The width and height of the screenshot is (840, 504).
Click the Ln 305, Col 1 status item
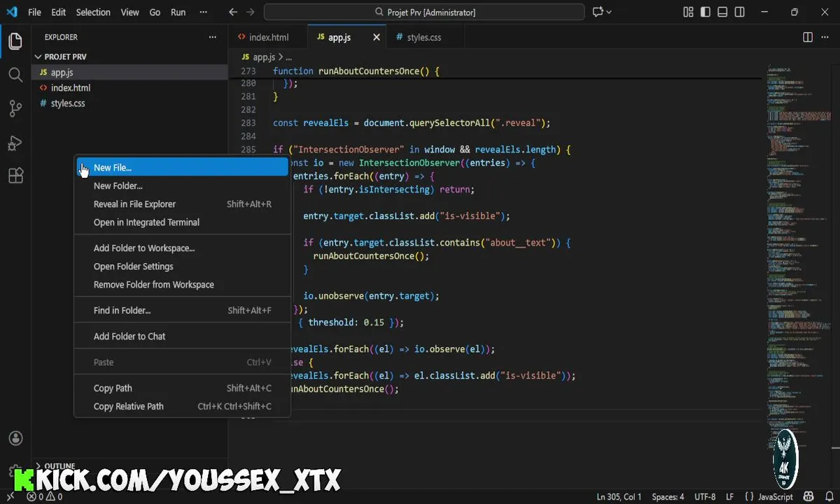pos(619,496)
